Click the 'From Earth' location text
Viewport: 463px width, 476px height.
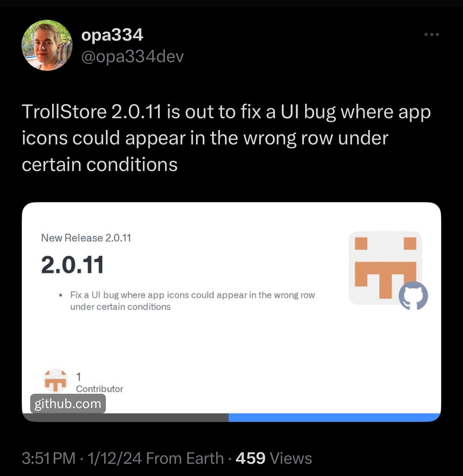coord(185,458)
